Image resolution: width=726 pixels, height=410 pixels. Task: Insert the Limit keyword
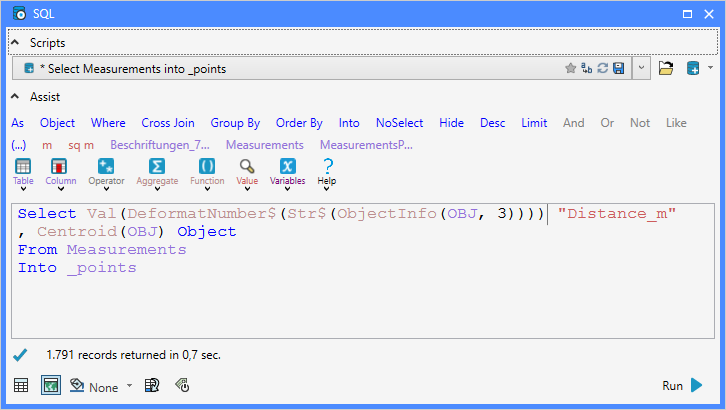(534, 123)
